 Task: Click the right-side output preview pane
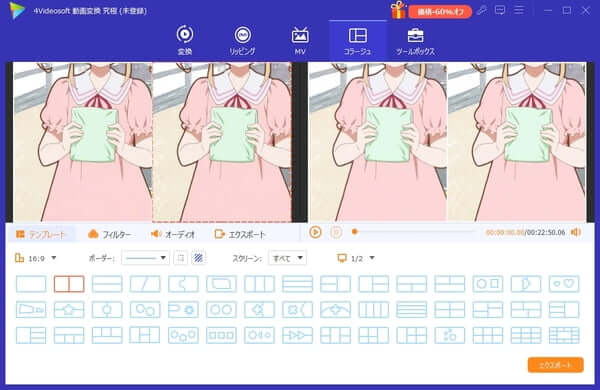point(447,142)
